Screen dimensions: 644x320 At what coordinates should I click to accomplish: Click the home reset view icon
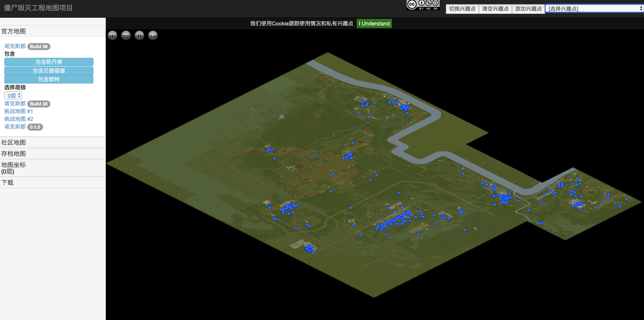point(139,35)
